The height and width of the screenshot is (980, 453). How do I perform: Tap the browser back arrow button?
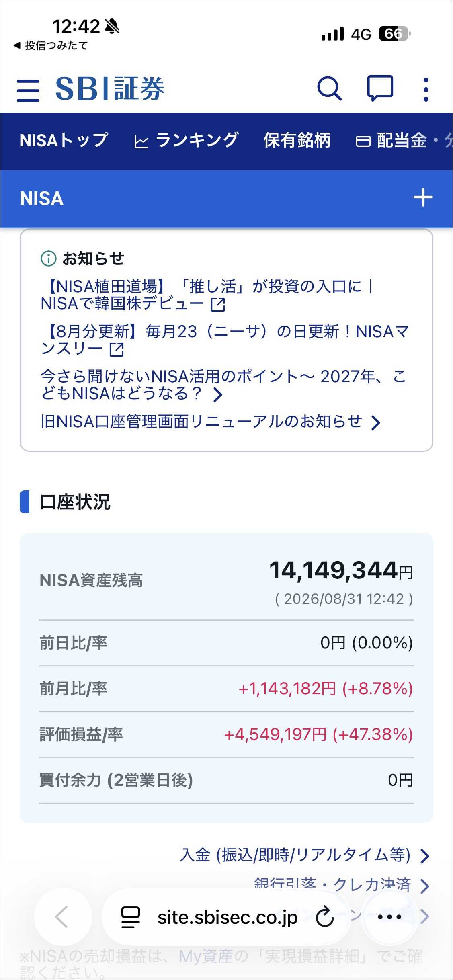(62, 917)
